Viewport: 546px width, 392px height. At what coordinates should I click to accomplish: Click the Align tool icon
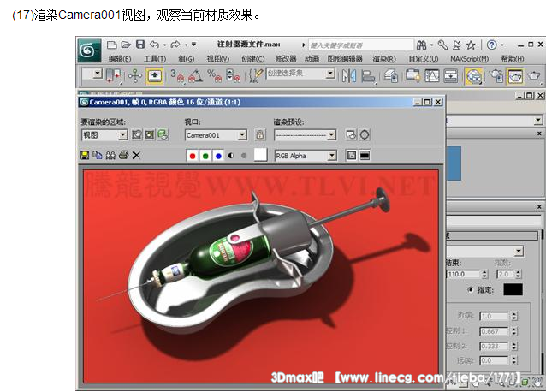(x=368, y=76)
